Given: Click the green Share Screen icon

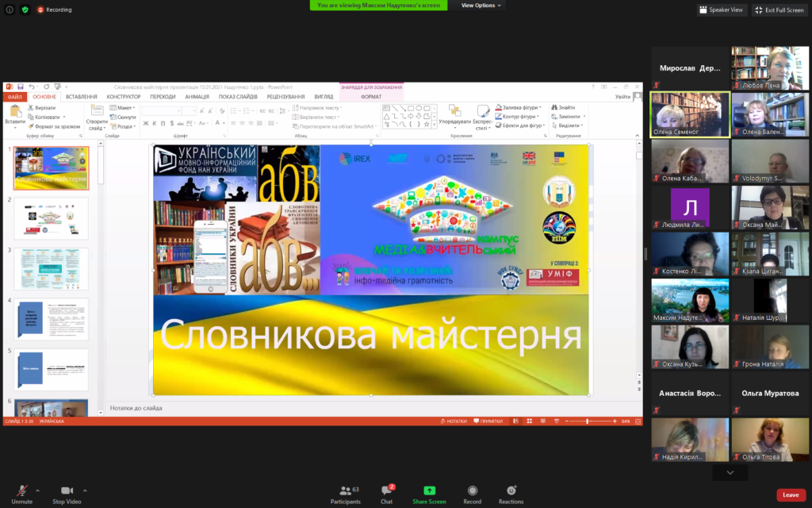Looking at the screenshot, I should [429, 491].
